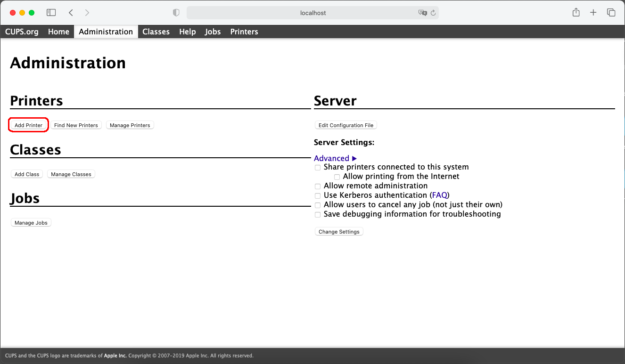625x364 pixels.
Task: Open a new tab with plus icon
Action: click(x=593, y=13)
